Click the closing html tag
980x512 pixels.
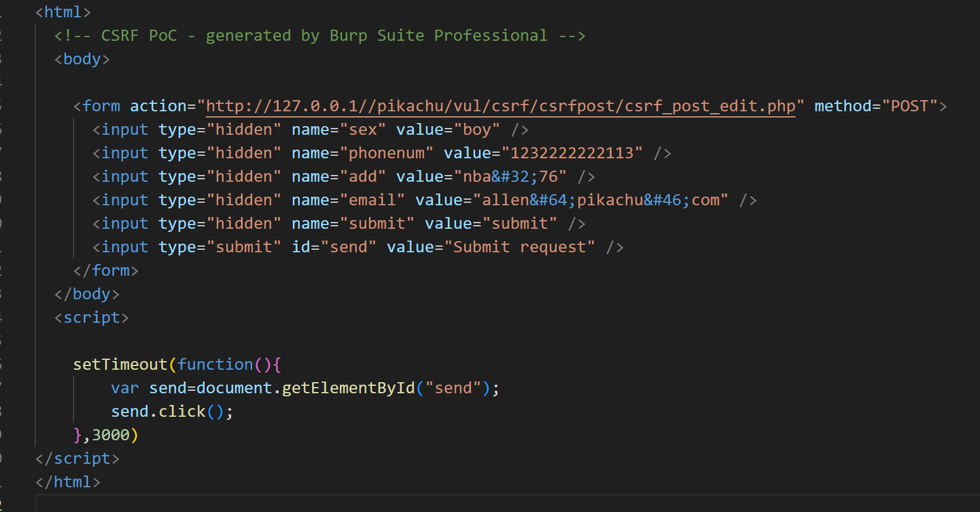[x=68, y=482]
